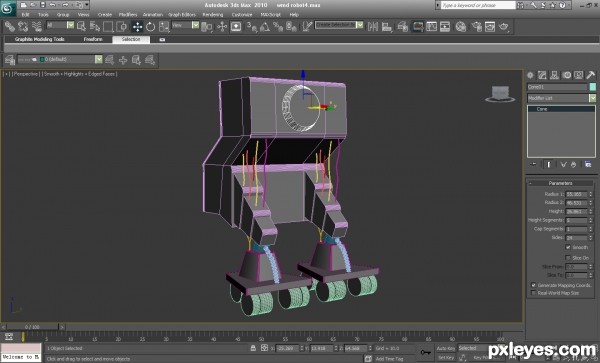Image resolution: width=600 pixels, height=363 pixels.
Task: Open Render Setup dialog
Action: click(476, 26)
